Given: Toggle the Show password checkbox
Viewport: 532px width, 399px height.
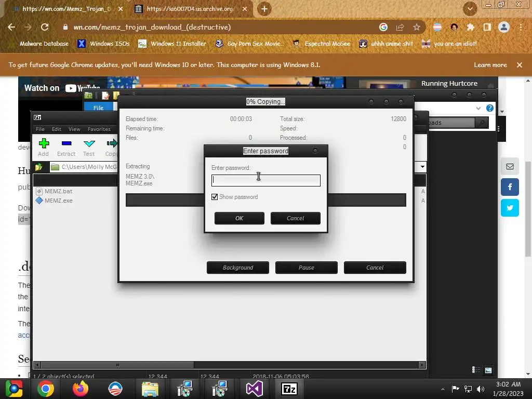Looking at the screenshot, I should (215, 197).
